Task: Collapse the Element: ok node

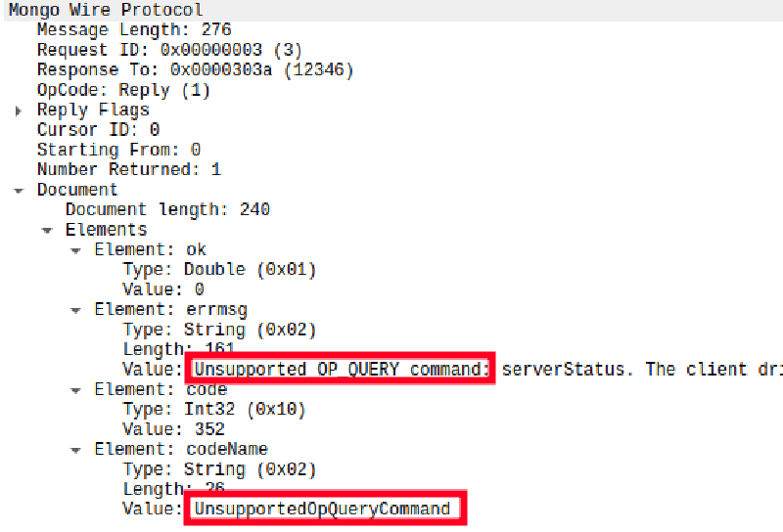Action: click(75, 250)
